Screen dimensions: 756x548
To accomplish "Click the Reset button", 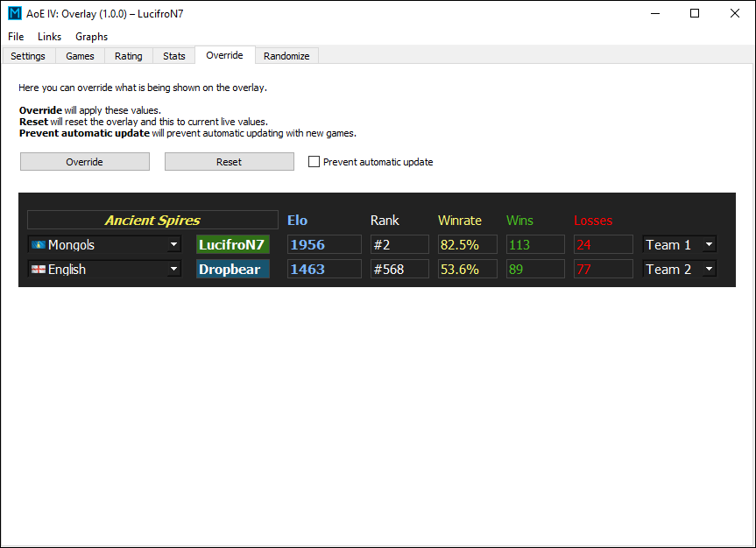I will (x=230, y=162).
